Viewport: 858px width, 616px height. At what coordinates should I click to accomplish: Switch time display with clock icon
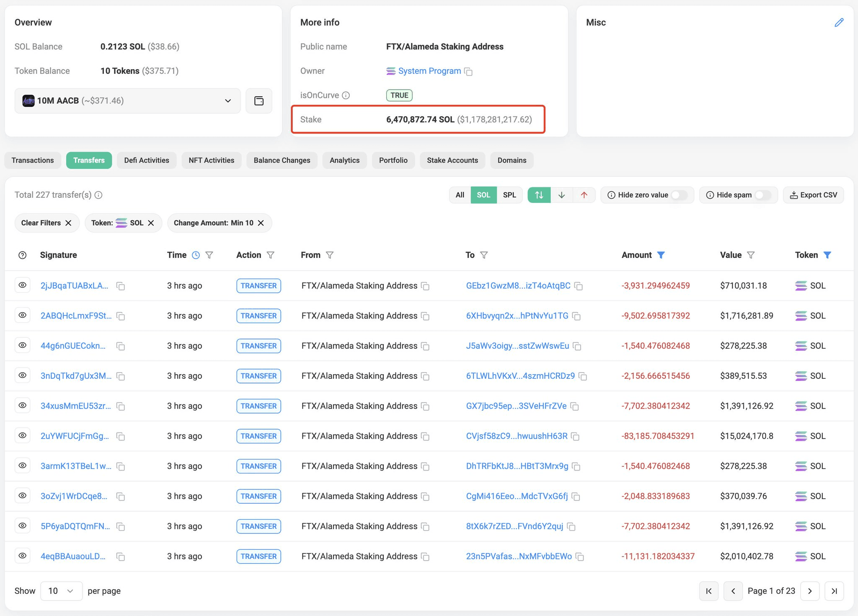point(196,255)
